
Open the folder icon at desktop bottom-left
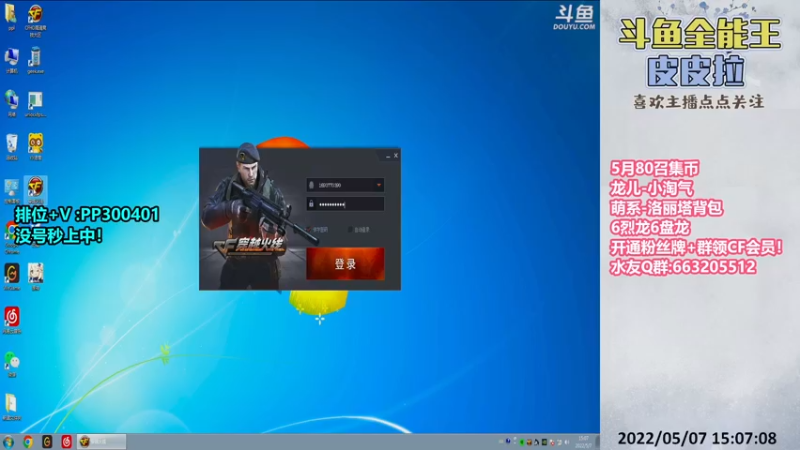pos(11,407)
